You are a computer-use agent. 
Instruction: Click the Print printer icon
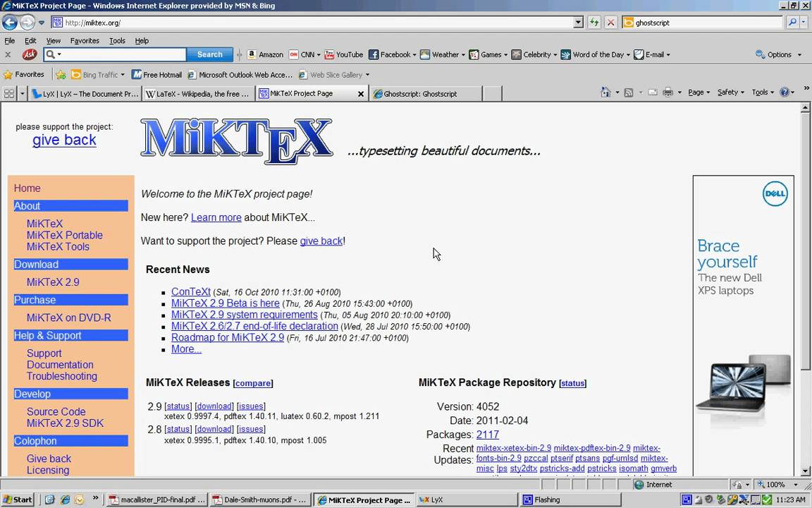[x=668, y=92]
